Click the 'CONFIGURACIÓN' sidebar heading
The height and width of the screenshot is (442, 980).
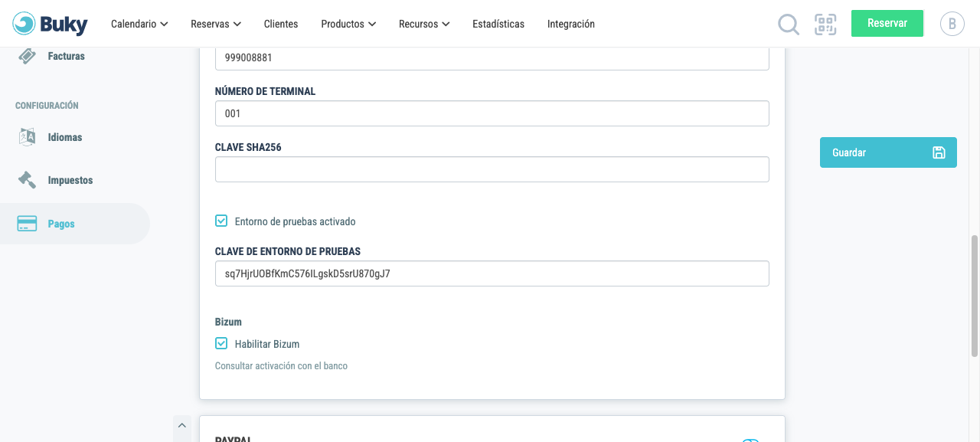click(47, 106)
